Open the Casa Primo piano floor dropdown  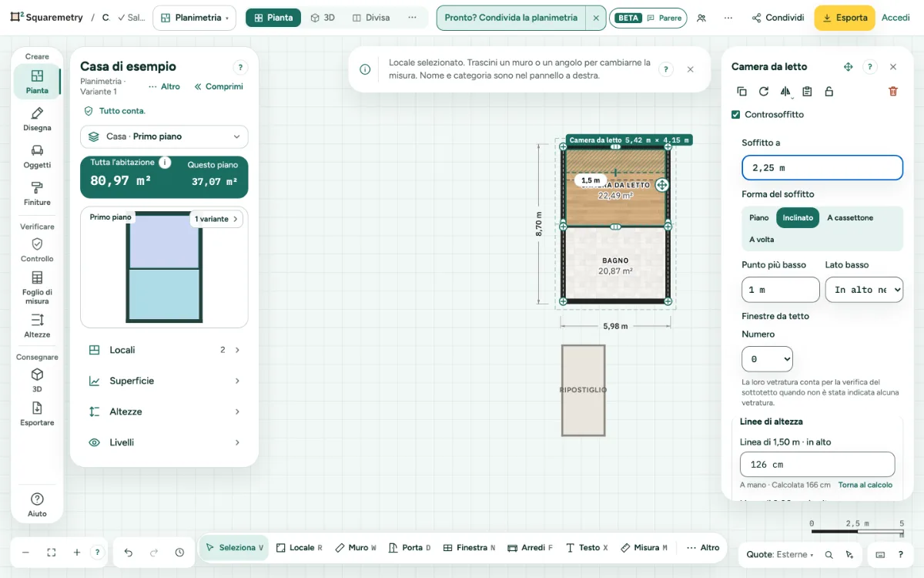[164, 136]
